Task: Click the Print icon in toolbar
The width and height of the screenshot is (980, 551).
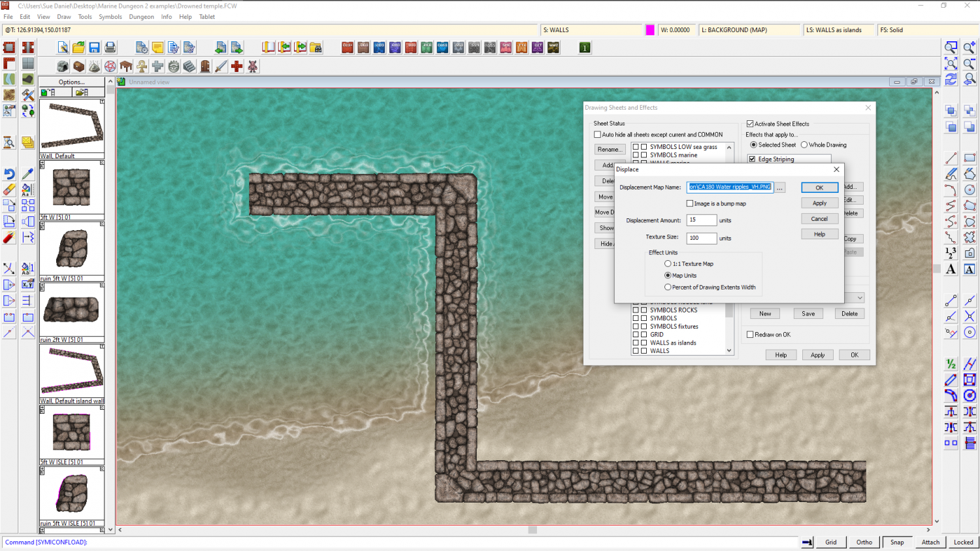Action: click(x=110, y=47)
